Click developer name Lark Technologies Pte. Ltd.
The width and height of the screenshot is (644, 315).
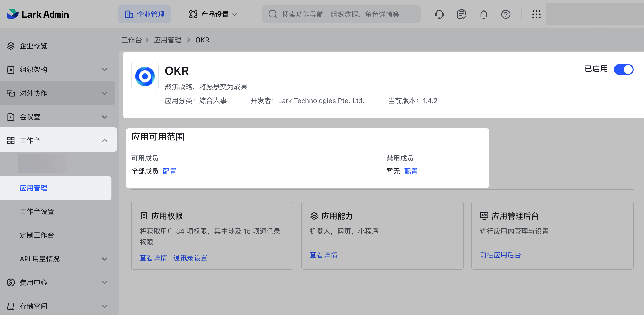(321, 101)
